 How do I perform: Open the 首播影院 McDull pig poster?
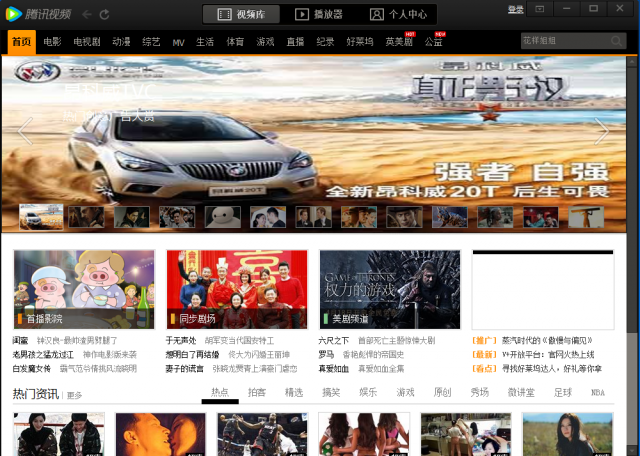click(x=84, y=289)
